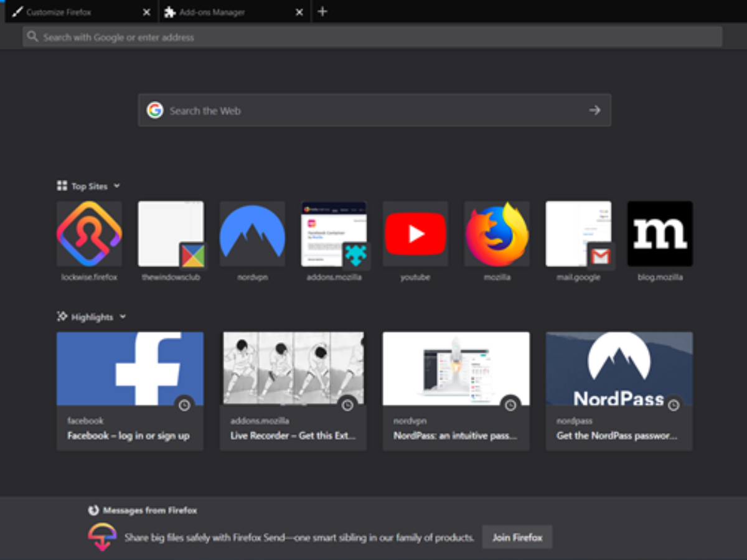Open the lockwise.firefox top site tile
The width and height of the screenshot is (747, 560).
pos(89,234)
